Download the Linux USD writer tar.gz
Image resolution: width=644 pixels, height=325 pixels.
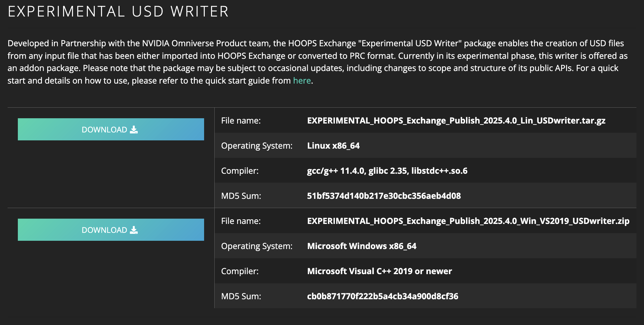click(111, 129)
